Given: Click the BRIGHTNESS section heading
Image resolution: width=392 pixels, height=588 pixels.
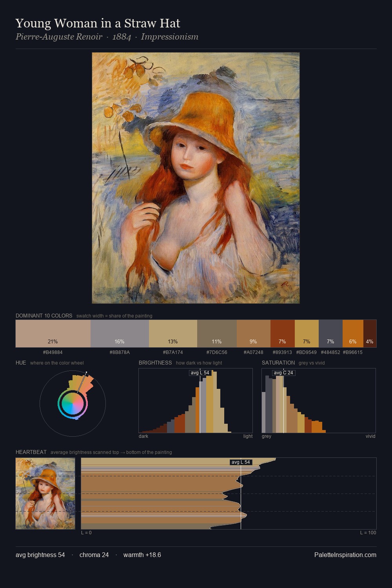Looking at the screenshot, I should point(155,363).
